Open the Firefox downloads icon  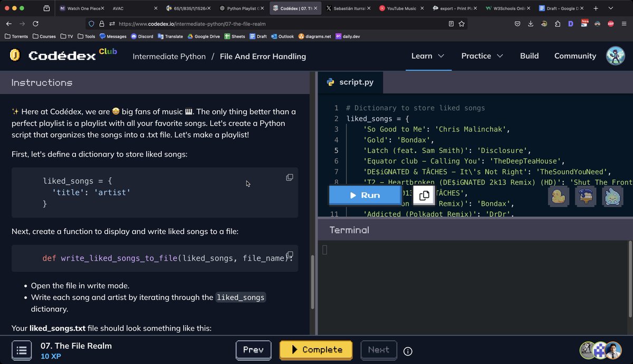tap(531, 24)
